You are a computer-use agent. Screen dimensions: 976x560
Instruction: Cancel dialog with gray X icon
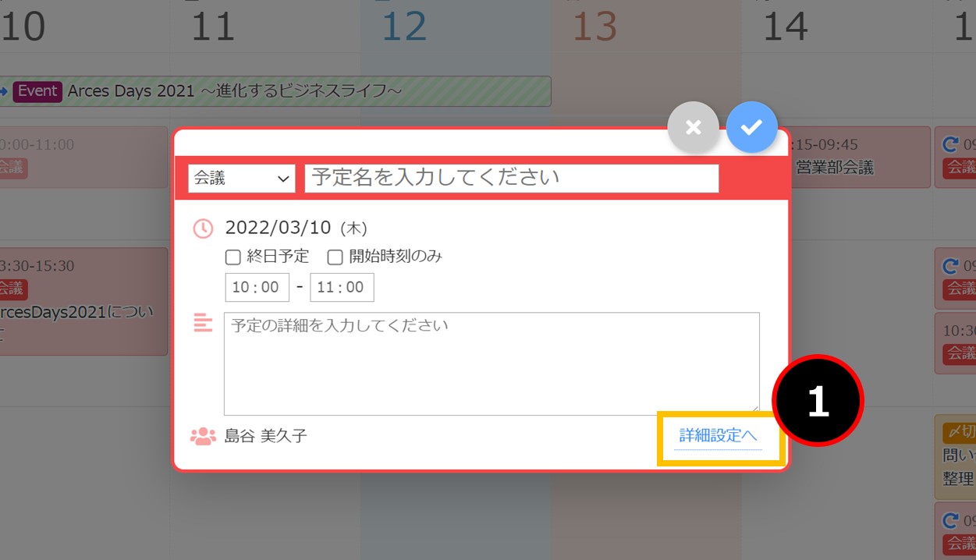click(693, 127)
